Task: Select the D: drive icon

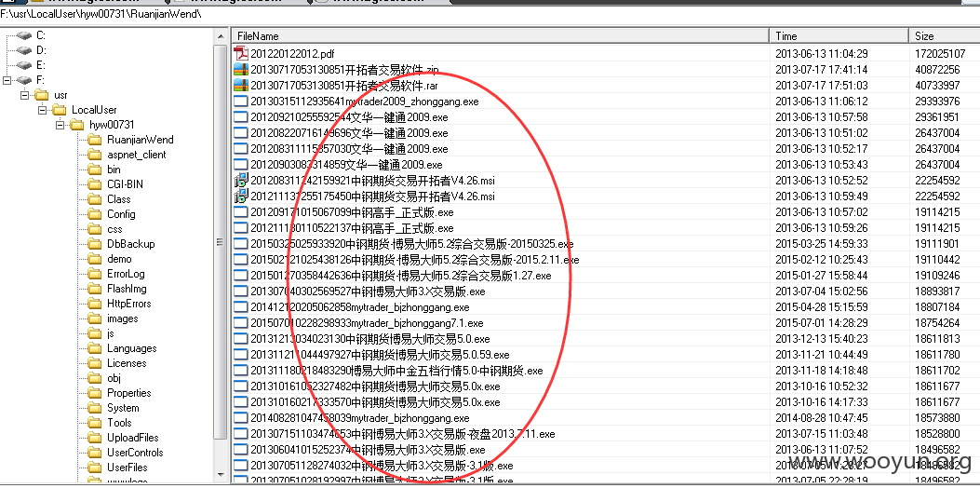Action: pos(24,50)
